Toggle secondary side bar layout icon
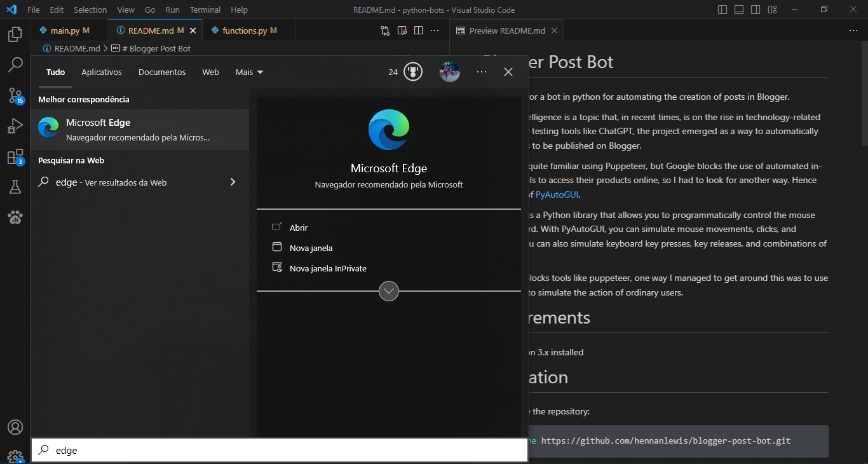Screen dimensions: 868x464 click(756, 10)
